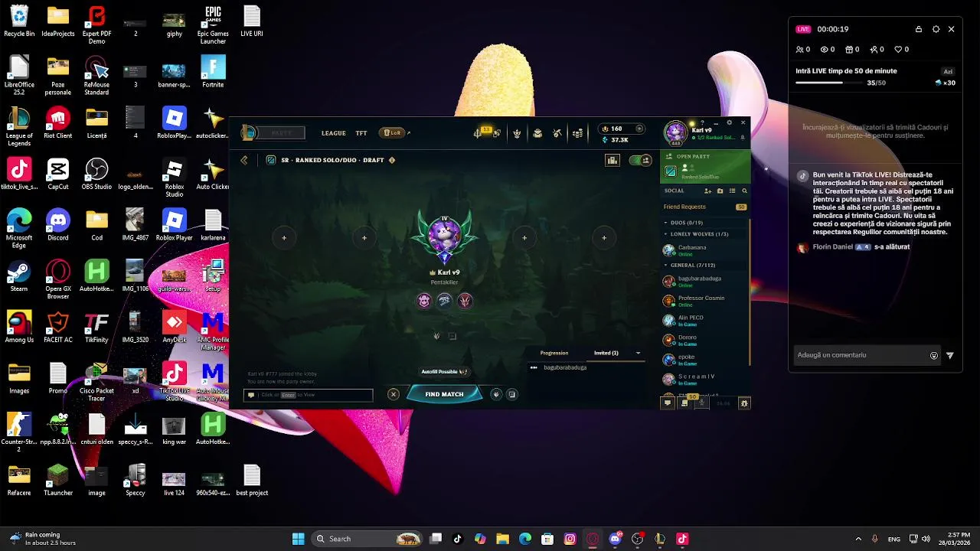The width and height of the screenshot is (980, 551).
Task: Open the chat bubble icon at bottom of social panel
Action: click(x=668, y=403)
